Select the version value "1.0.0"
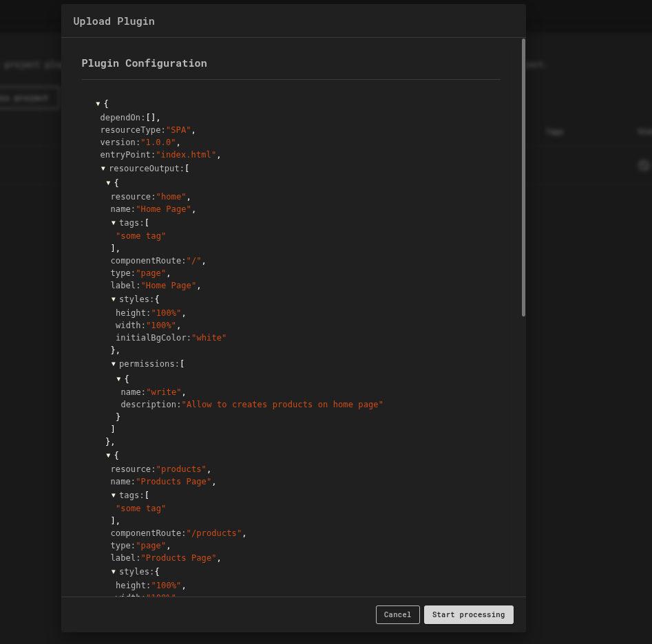Image resolution: width=652 pixels, height=644 pixels. pyautogui.click(x=158, y=142)
